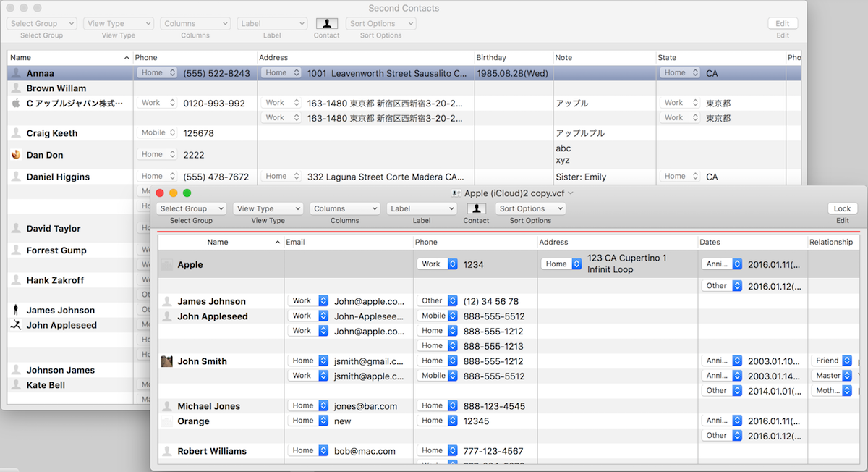Change the Friend relationship label for John Smith
This screenshot has height=472, width=868.
click(833, 361)
